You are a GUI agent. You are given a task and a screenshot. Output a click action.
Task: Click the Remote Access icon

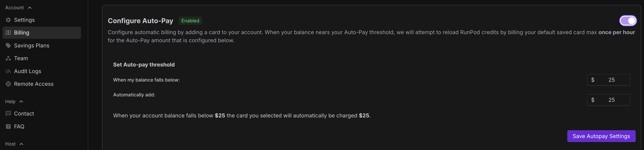tap(8, 84)
